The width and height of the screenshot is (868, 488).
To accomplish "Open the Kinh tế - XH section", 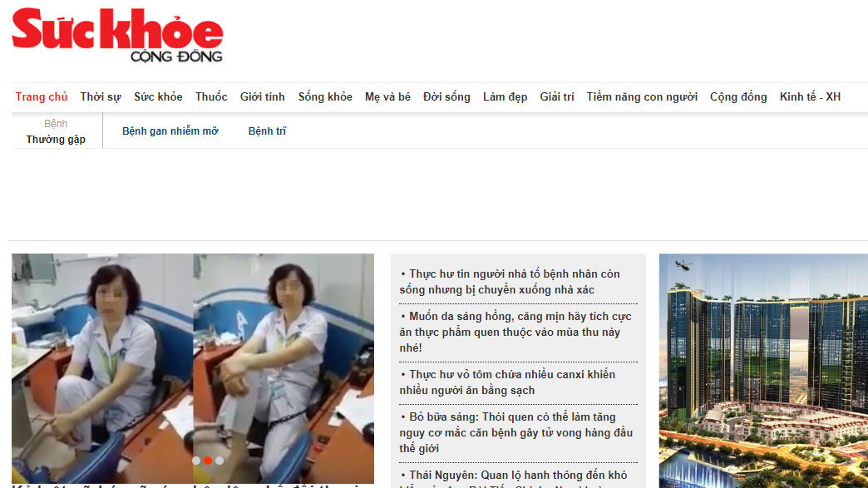I will pyautogui.click(x=810, y=96).
